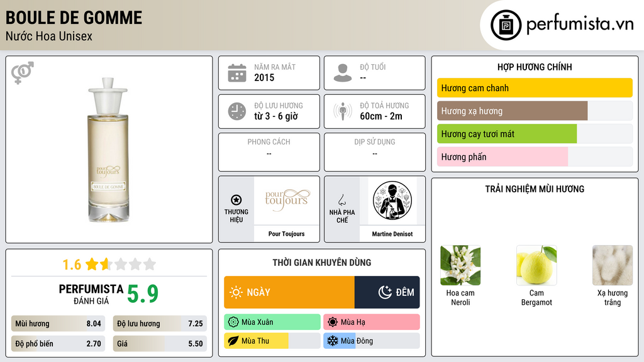The height and width of the screenshot is (362, 644).
Task: Click the first gold rating star
Action: pyautogui.click(x=92, y=264)
